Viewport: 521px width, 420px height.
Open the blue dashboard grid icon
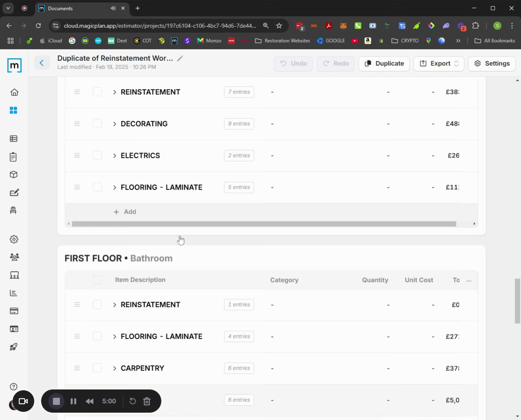point(13,110)
